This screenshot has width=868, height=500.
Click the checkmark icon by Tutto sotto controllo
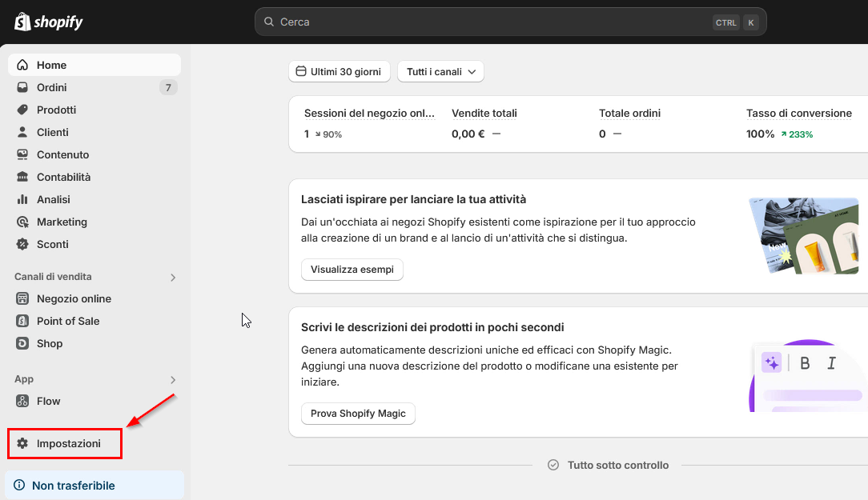[553, 465]
